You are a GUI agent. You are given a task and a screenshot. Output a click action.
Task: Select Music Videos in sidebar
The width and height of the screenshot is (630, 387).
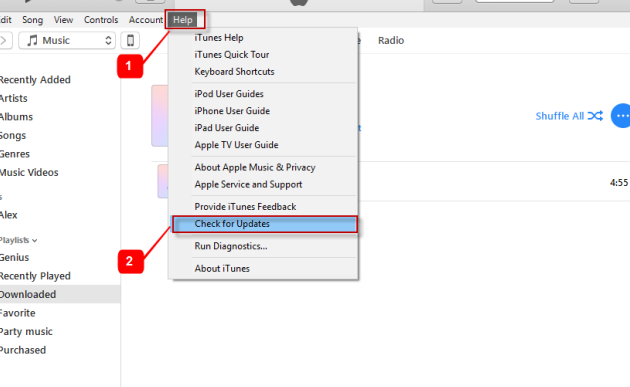(29, 172)
